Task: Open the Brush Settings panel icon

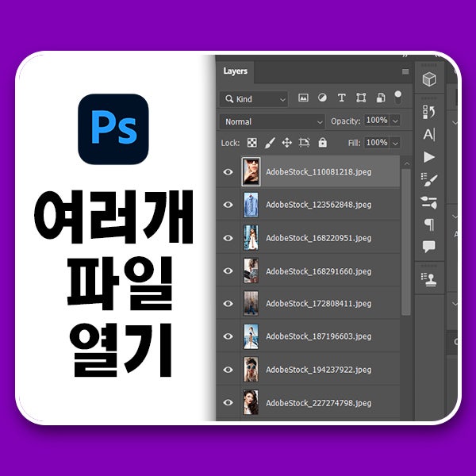Action: [429, 180]
